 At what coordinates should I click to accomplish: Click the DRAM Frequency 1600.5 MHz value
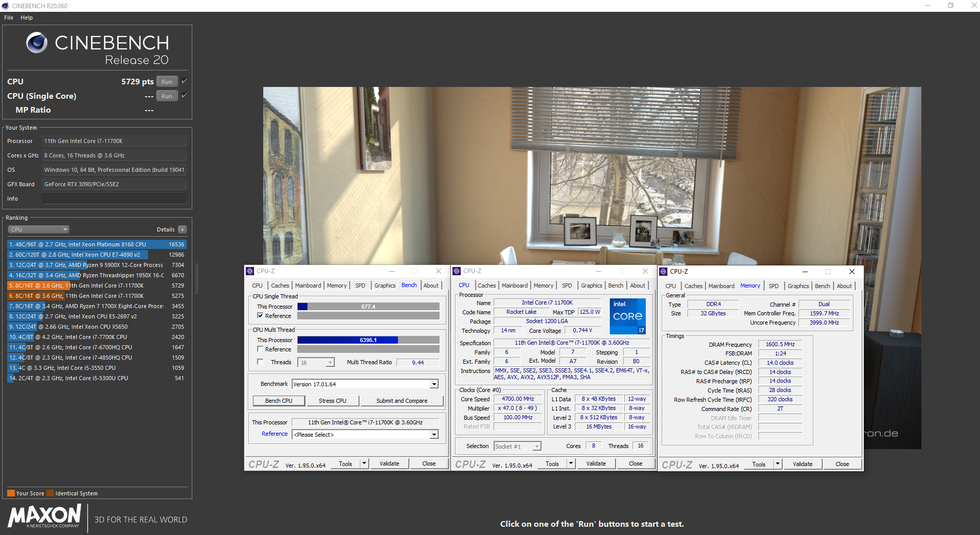pos(780,345)
